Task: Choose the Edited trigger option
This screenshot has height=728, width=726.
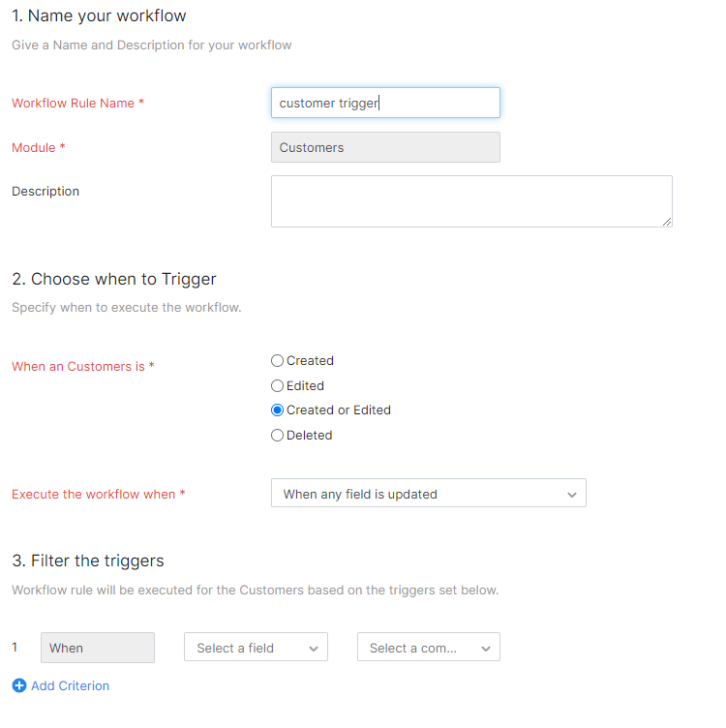Action: pos(278,386)
